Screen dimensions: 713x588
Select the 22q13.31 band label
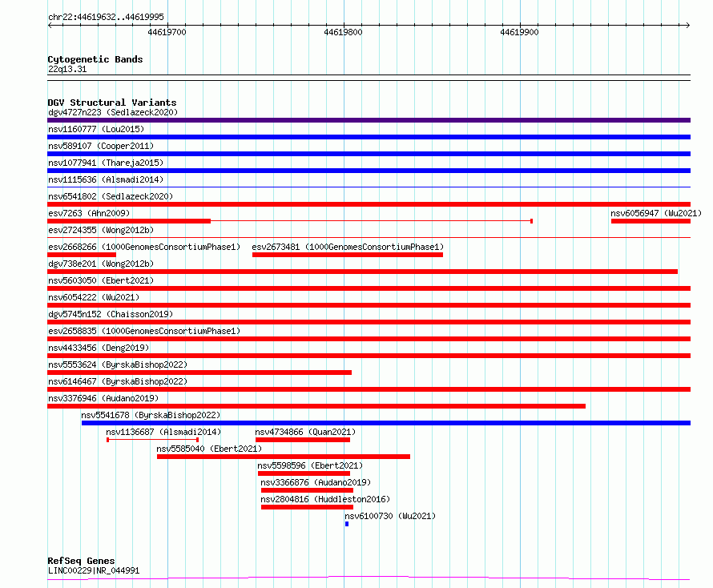click(67, 69)
